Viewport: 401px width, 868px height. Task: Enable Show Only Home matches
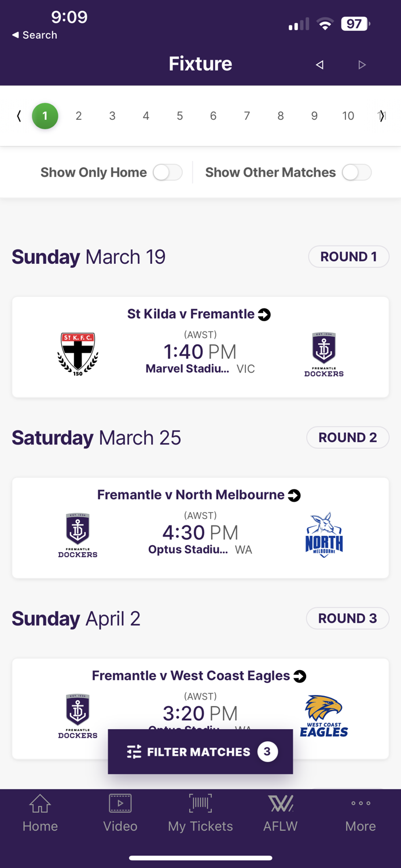[x=167, y=172]
